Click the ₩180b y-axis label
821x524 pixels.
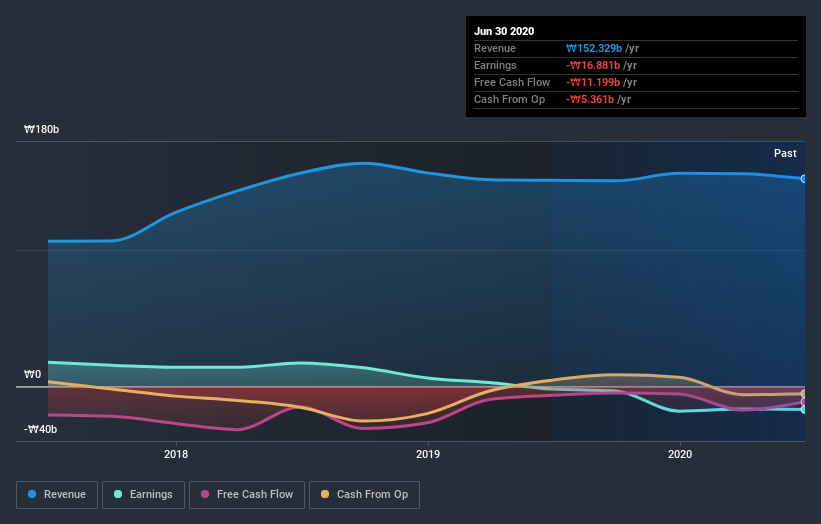41,129
